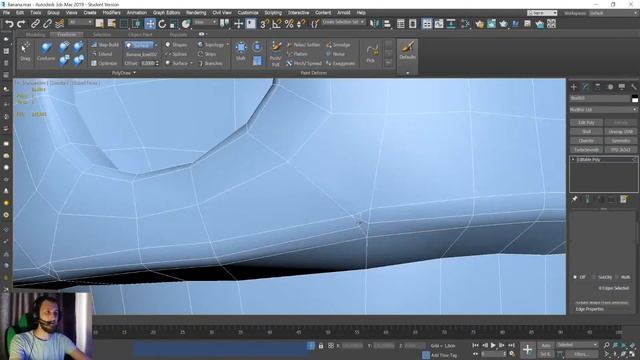Click the Edit Poly modifier button
This screenshot has width=640, height=360.
tap(586, 122)
